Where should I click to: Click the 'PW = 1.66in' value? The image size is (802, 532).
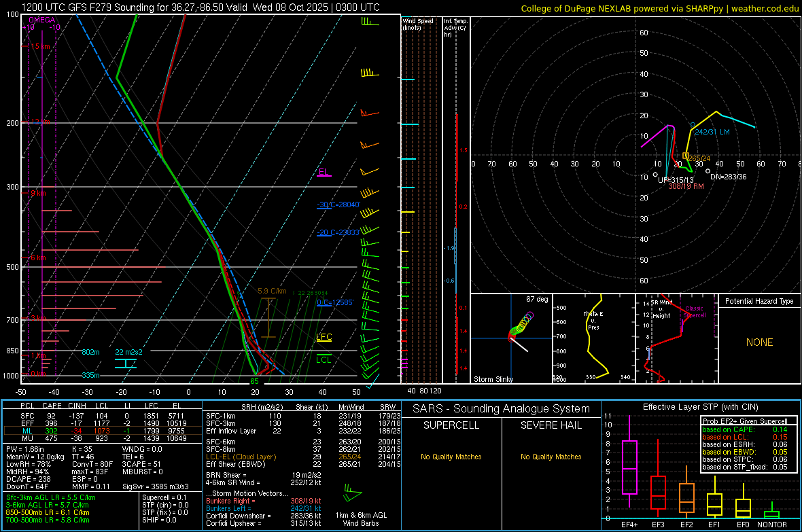[25, 449]
